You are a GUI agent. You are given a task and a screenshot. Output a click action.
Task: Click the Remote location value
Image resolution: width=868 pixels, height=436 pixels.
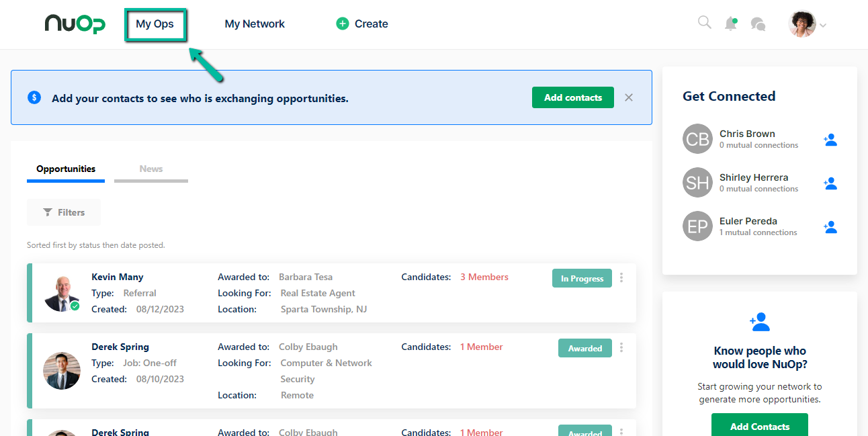[297, 395]
